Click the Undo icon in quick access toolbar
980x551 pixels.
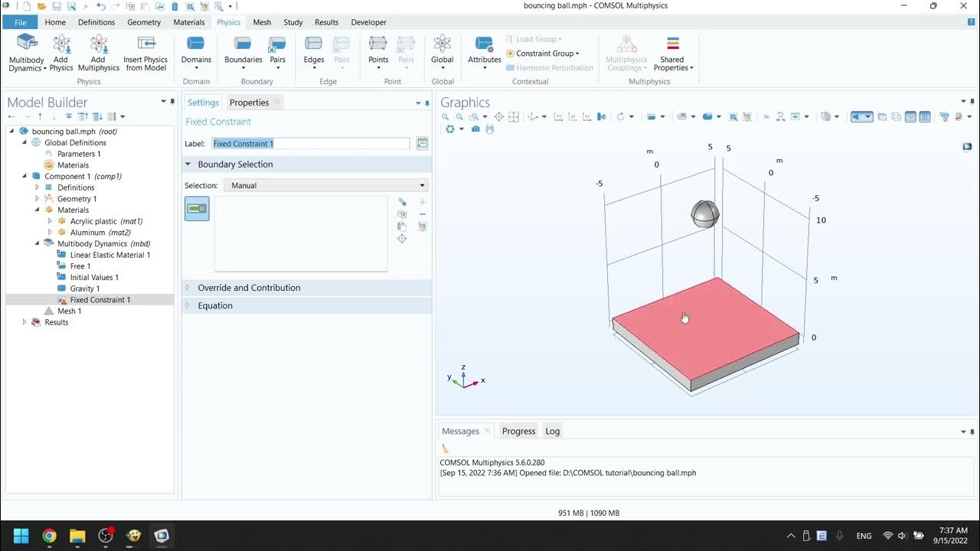[100, 6]
